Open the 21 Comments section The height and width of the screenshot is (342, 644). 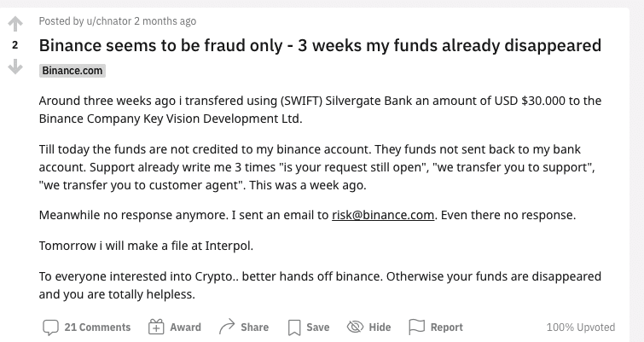97,327
